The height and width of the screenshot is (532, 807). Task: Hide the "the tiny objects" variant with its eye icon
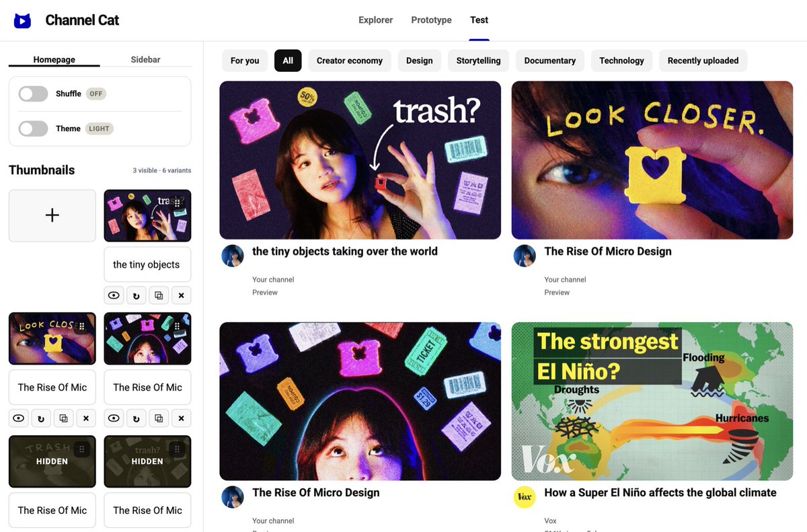[114, 295]
